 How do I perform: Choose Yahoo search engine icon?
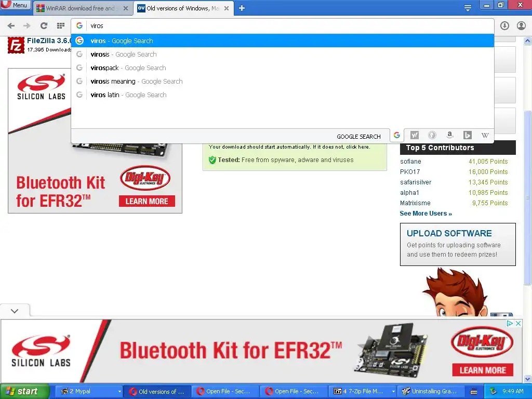414,136
